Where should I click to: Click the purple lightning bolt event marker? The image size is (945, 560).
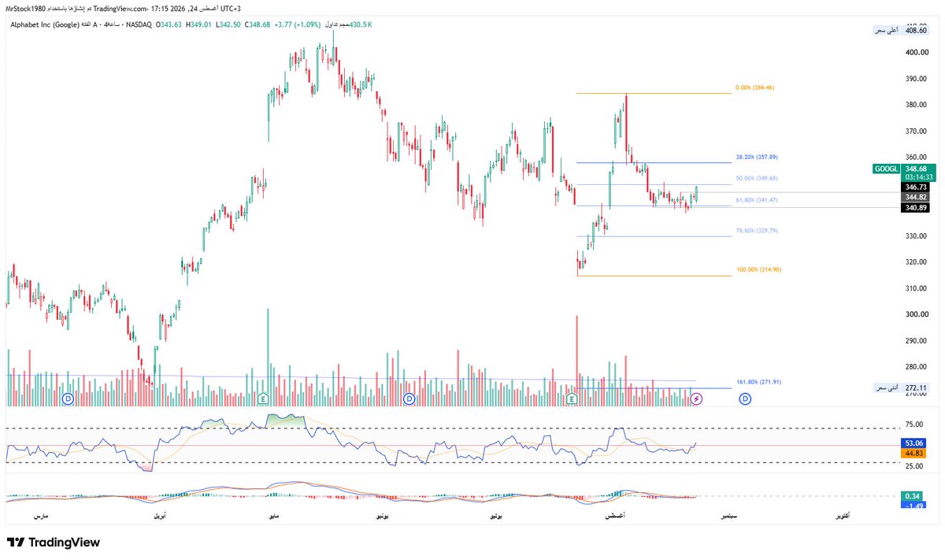point(696,399)
